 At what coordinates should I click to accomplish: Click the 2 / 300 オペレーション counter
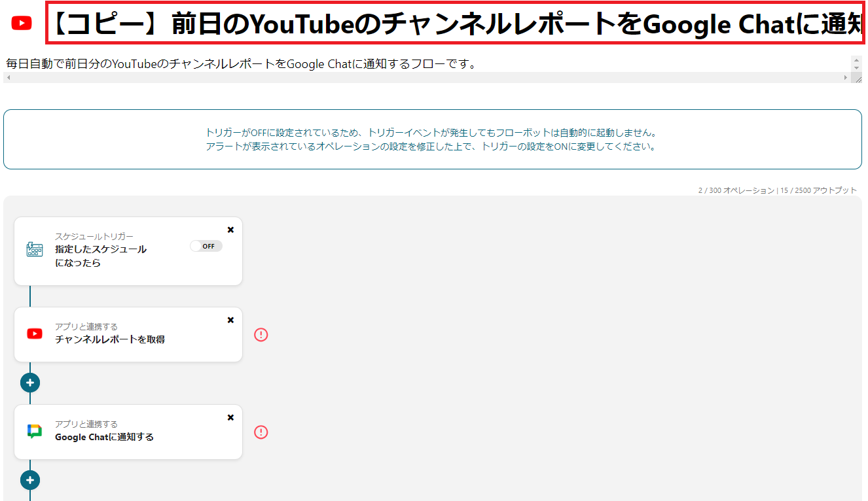[736, 190]
